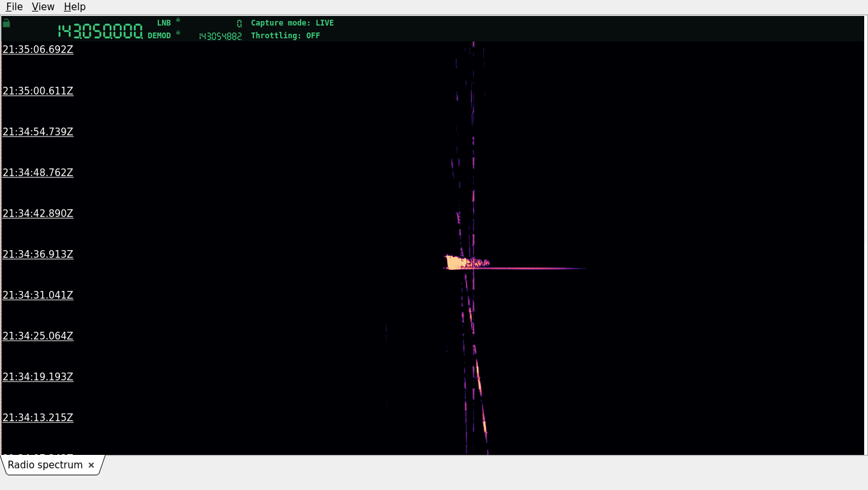Toggle the main frequency lock icon

pos(6,23)
